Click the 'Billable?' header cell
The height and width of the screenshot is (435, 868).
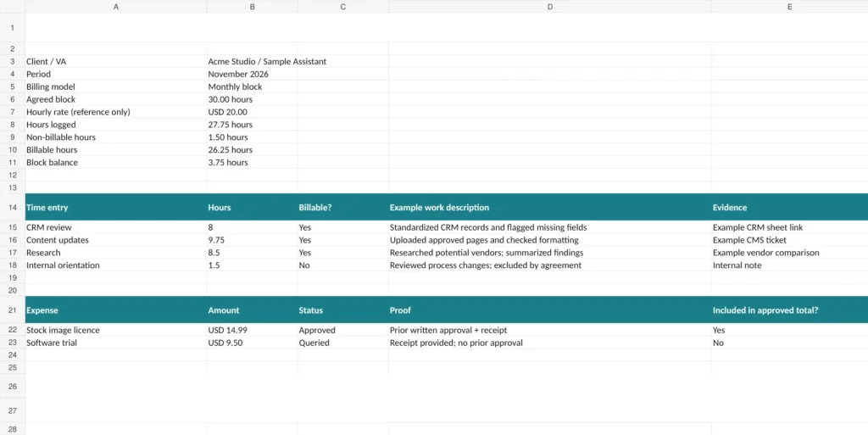point(343,208)
